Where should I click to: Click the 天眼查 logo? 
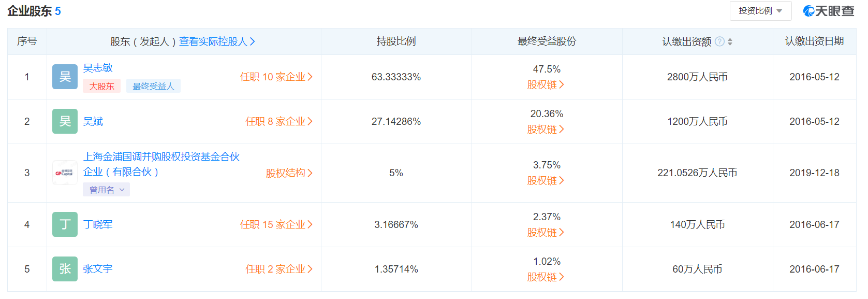click(829, 11)
